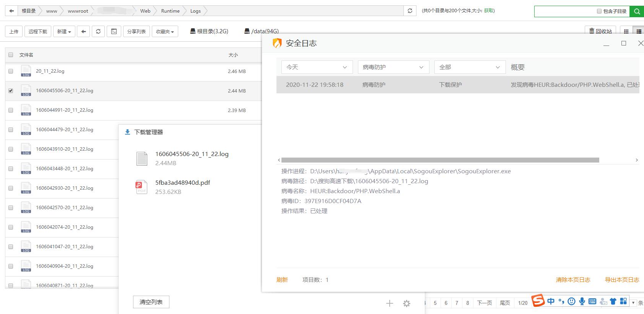The image size is (644, 314).
Task: Click 清空列表 in Download Manager
Action: pyautogui.click(x=151, y=302)
